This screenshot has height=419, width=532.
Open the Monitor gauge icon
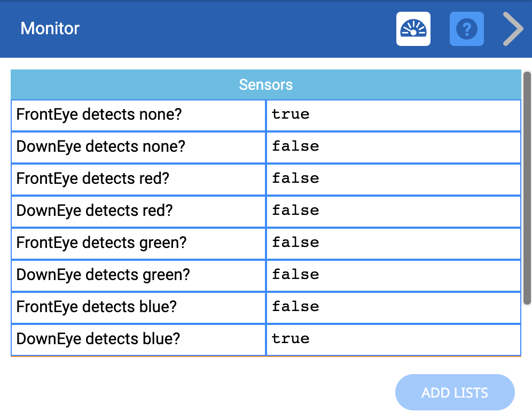click(413, 29)
